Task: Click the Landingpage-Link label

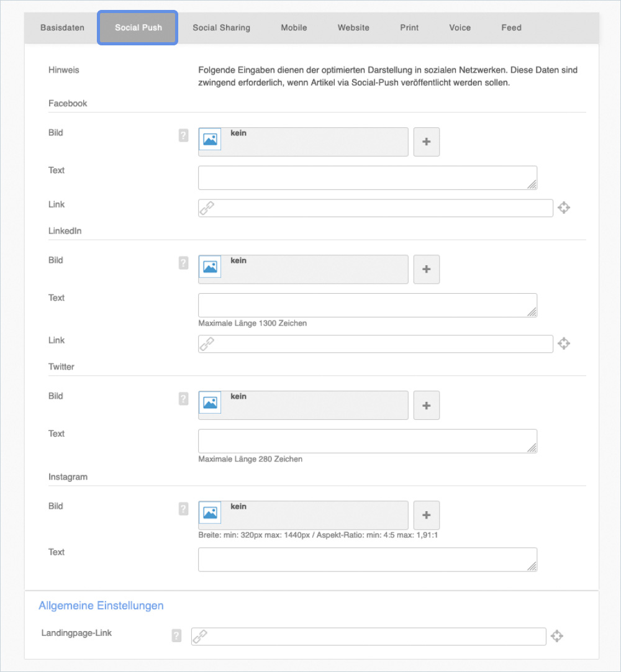Action: (76, 633)
